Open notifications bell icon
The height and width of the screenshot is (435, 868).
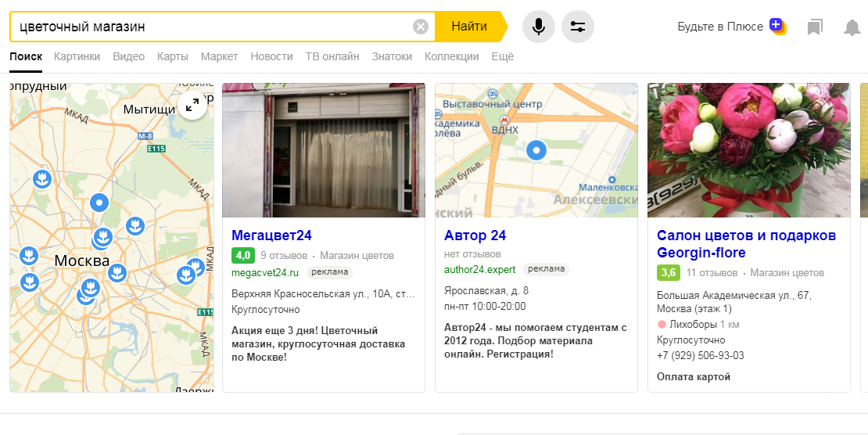tap(852, 27)
